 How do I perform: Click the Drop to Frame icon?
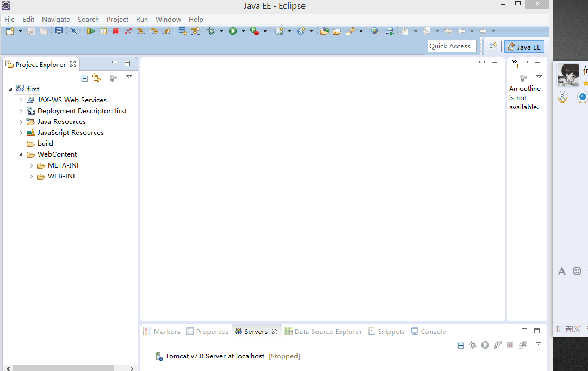183,31
